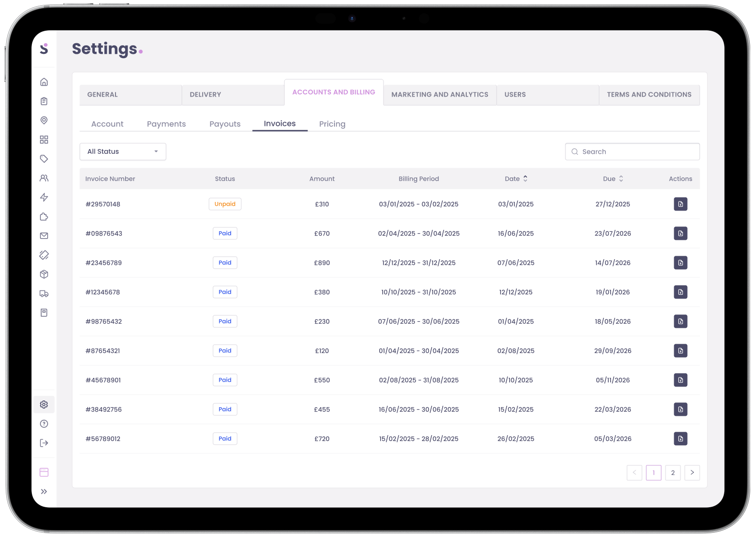Open the delivery truck icon in sidebar
Image resolution: width=756 pixels, height=538 pixels.
pos(44,293)
